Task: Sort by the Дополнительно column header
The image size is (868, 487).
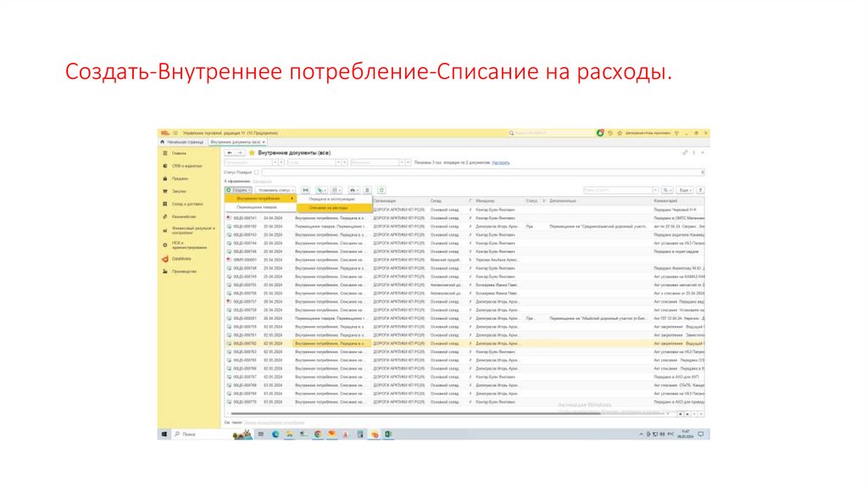Action: tap(599, 200)
